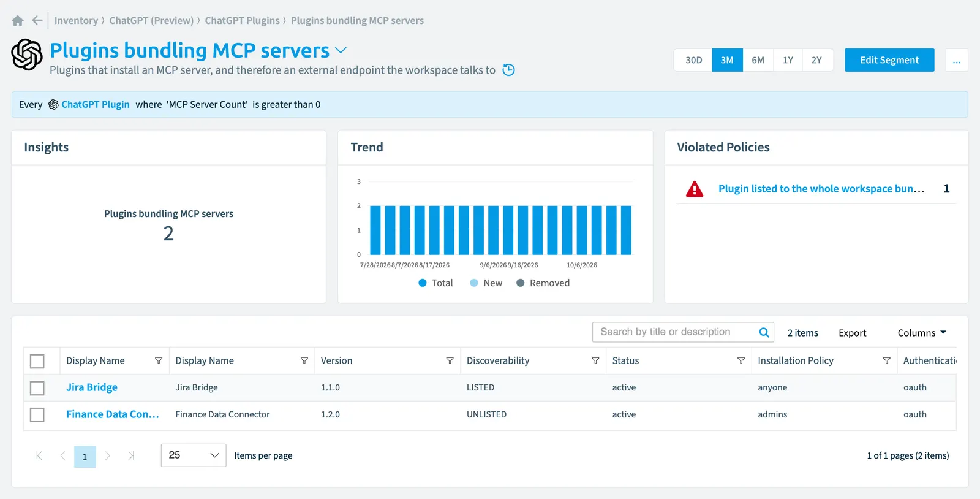Toggle the Total series in the legend
This screenshot has height=499, width=980.
[x=436, y=283]
